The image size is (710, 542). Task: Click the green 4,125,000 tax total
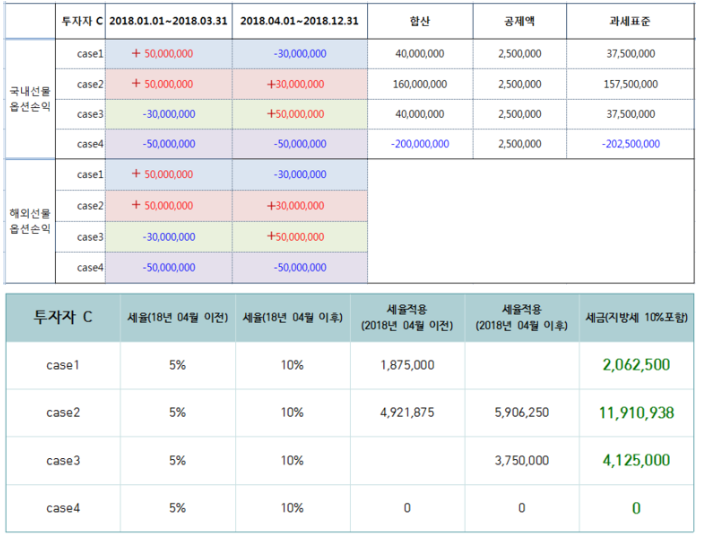(x=636, y=460)
